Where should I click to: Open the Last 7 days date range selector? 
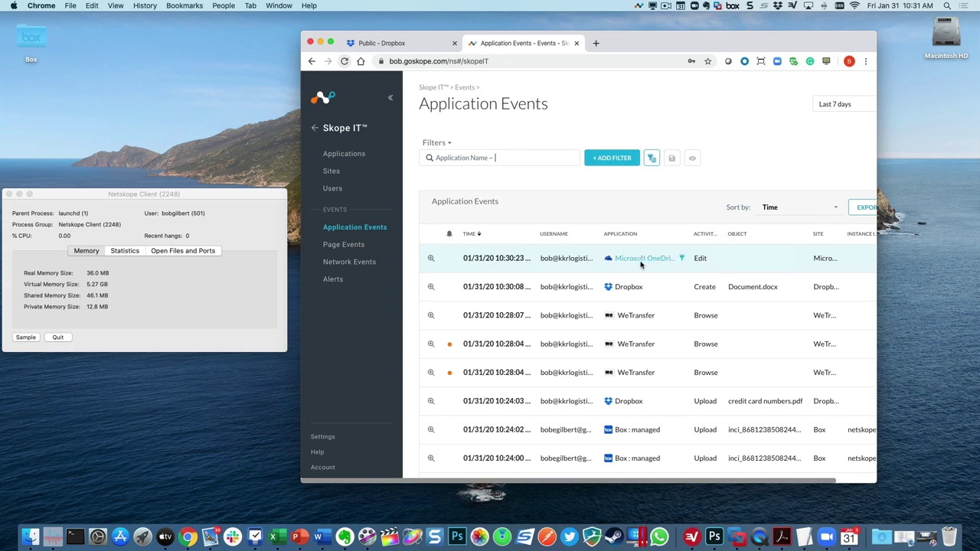pyautogui.click(x=835, y=104)
